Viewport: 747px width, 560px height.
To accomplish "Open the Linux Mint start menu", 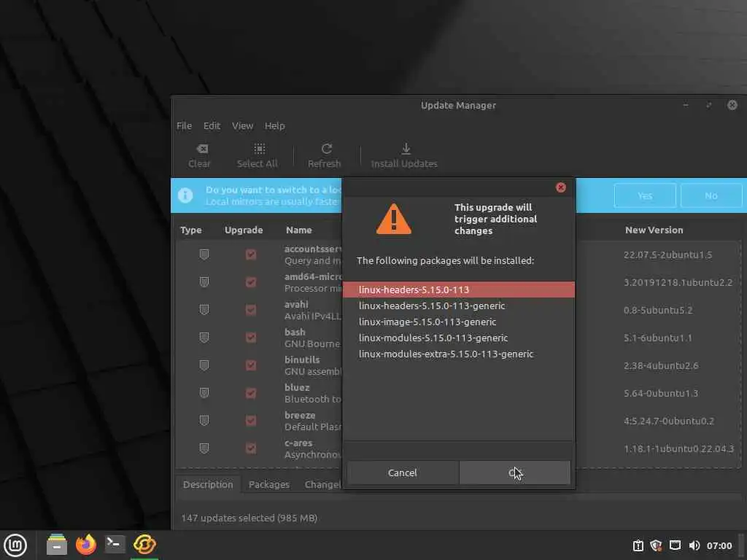I will (x=15, y=545).
